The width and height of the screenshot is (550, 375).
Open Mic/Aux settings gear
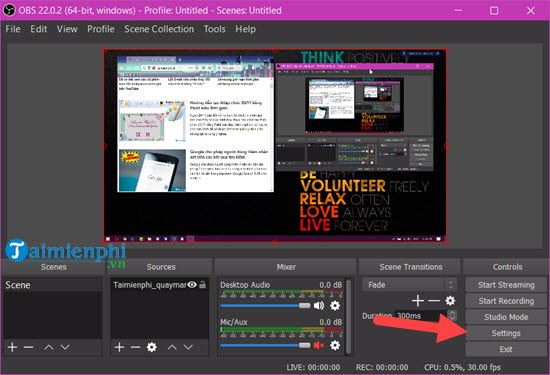click(335, 346)
